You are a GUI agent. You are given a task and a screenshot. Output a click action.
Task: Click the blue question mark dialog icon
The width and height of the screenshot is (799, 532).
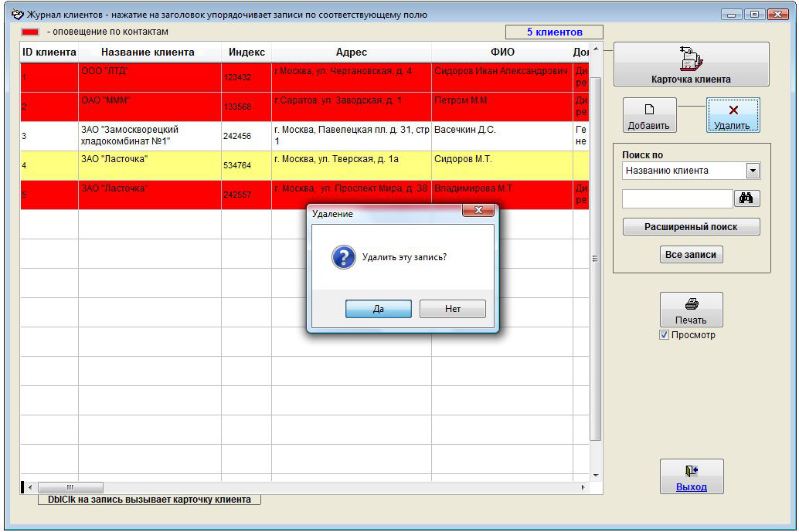[x=343, y=257]
